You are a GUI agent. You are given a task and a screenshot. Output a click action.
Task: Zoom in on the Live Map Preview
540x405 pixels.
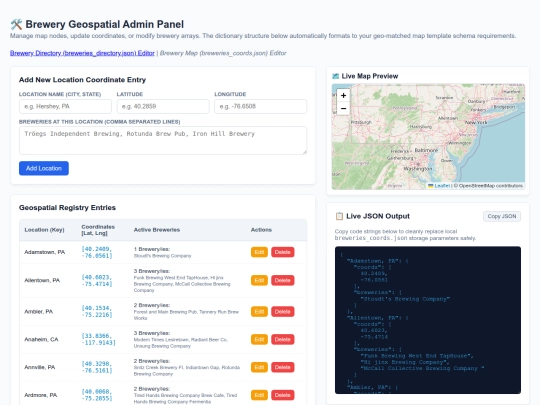(343, 95)
